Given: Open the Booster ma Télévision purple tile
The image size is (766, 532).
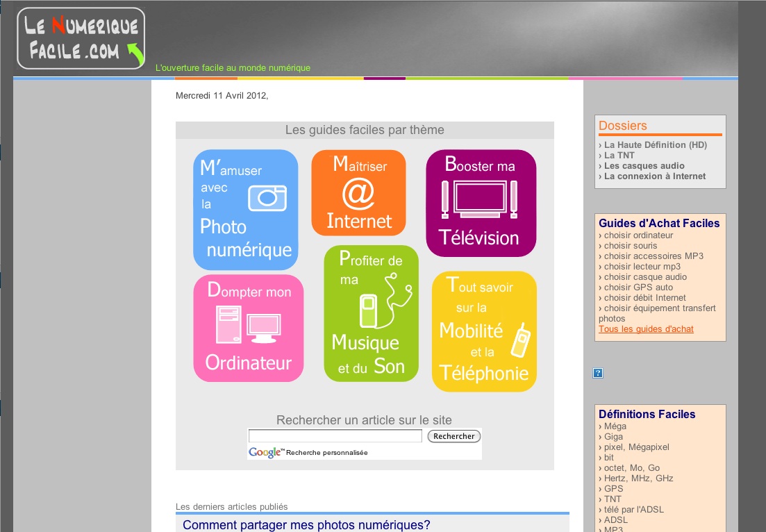Looking at the screenshot, I should coord(481,203).
